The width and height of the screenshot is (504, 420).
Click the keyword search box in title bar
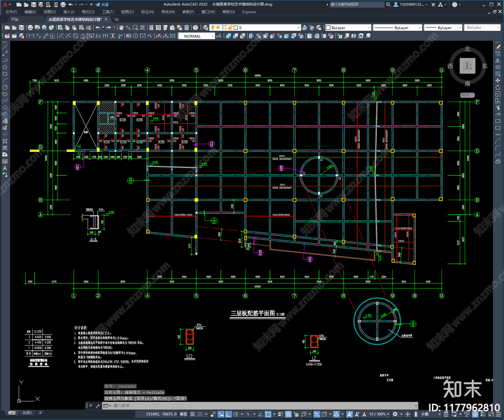(x=357, y=4)
